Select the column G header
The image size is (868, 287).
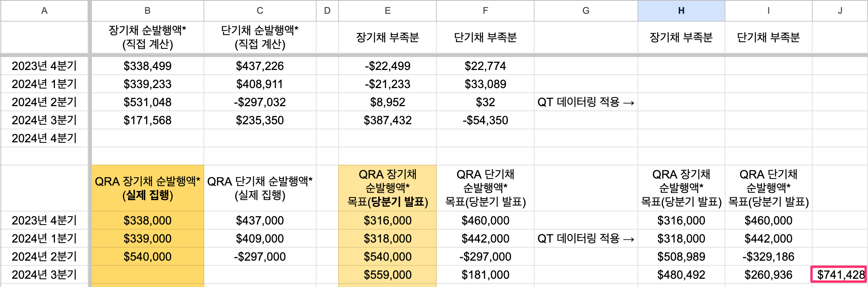[x=586, y=11]
